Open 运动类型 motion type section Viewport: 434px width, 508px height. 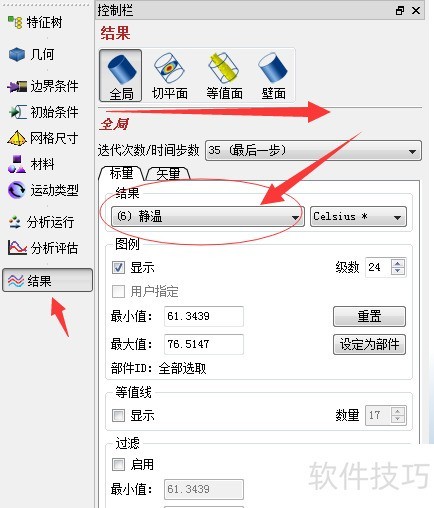tap(43, 190)
